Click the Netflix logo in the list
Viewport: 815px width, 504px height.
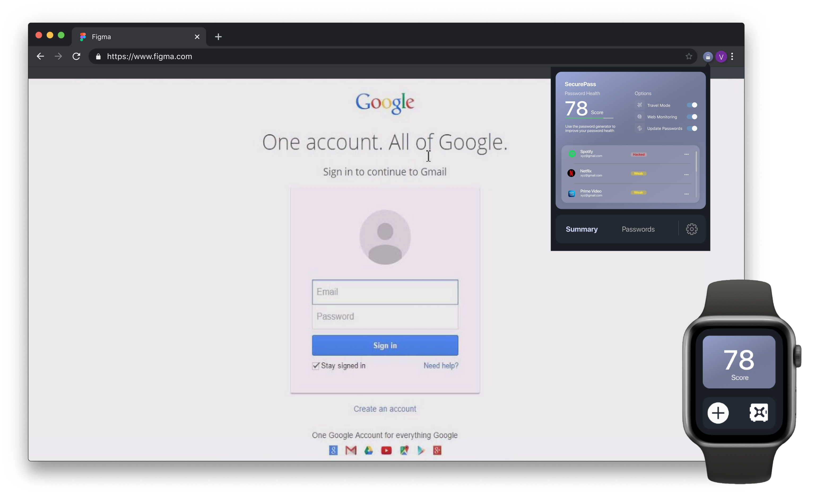571,173
